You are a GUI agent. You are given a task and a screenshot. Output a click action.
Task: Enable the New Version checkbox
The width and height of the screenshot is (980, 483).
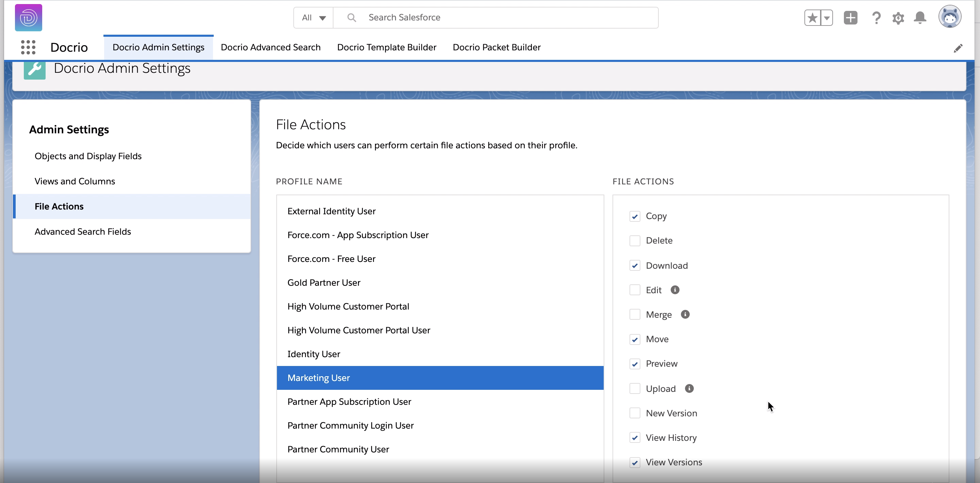(635, 413)
